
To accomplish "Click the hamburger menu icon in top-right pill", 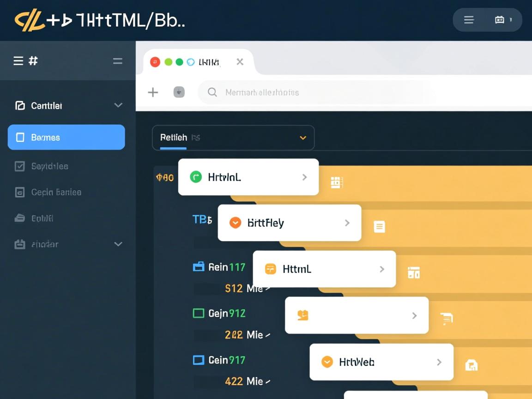I will click(x=469, y=20).
